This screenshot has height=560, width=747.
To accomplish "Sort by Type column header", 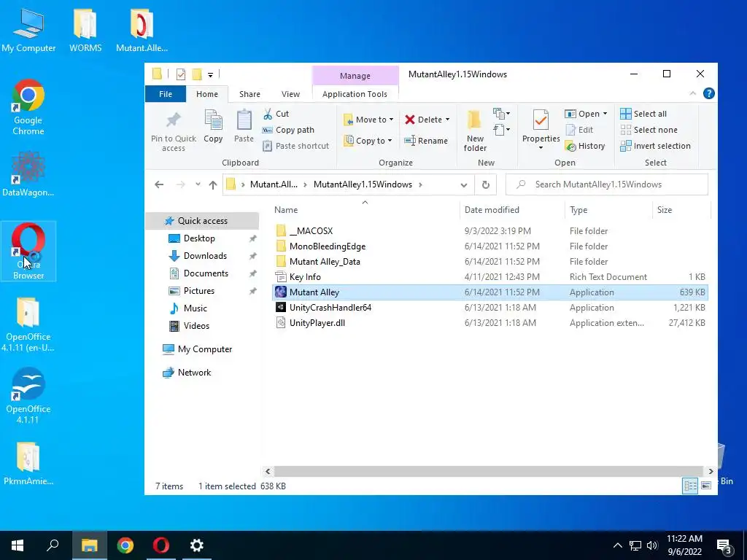I will (608, 209).
